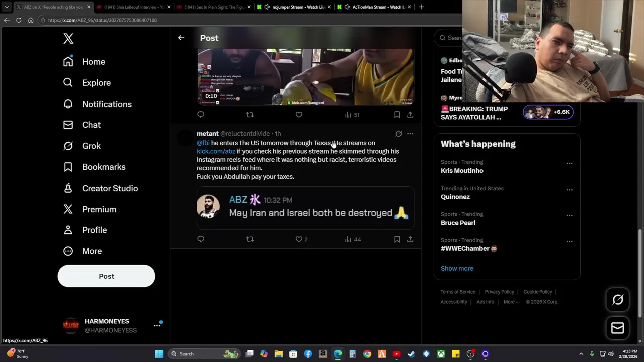This screenshot has width=644, height=362.
Task: View analytics showing 44 views
Action: click(x=353, y=239)
